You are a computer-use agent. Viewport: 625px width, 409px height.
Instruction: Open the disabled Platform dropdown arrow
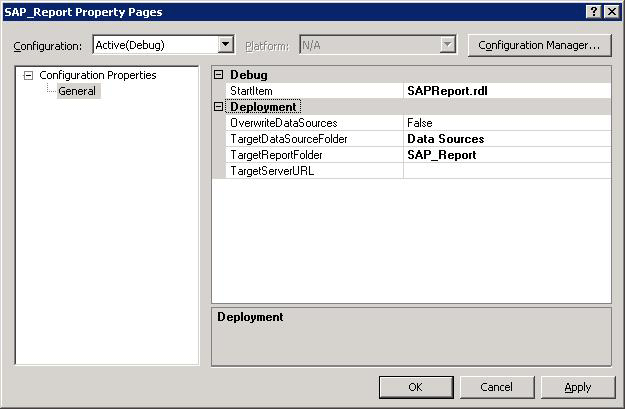(448, 45)
